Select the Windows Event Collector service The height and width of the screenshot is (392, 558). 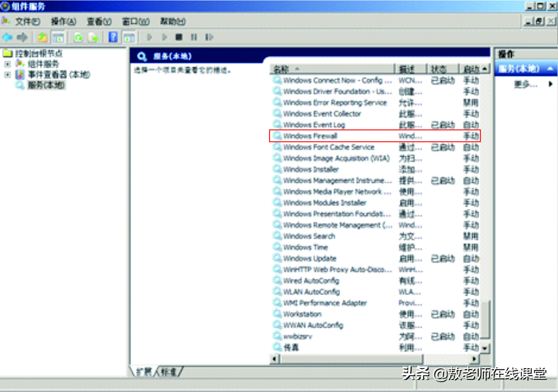click(375, 114)
